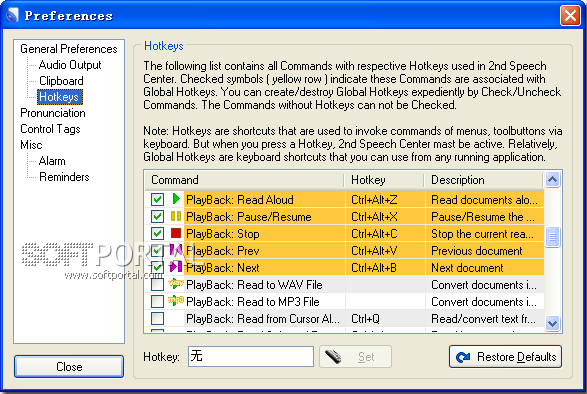
Task: Select the 'PlayBack: Next' row text
Action: pyautogui.click(x=222, y=267)
